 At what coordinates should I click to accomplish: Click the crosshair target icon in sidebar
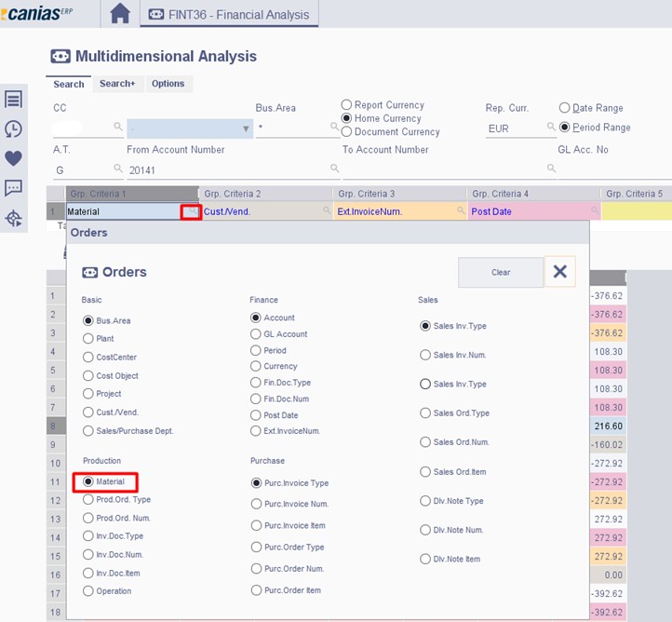pos(13,219)
